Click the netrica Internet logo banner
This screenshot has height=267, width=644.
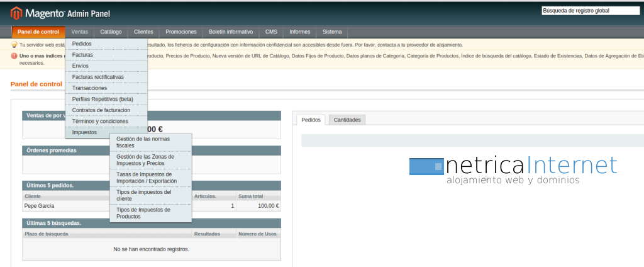pyautogui.click(x=513, y=169)
